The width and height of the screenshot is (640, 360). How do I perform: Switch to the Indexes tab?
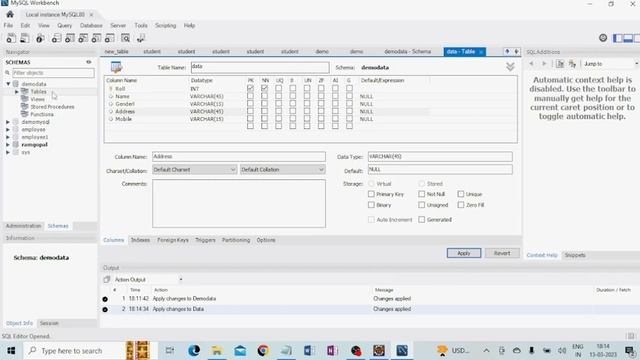click(x=140, y=240)
